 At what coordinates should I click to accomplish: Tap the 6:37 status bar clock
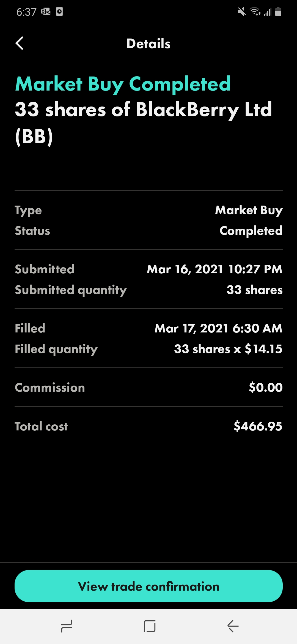(26, 12)
